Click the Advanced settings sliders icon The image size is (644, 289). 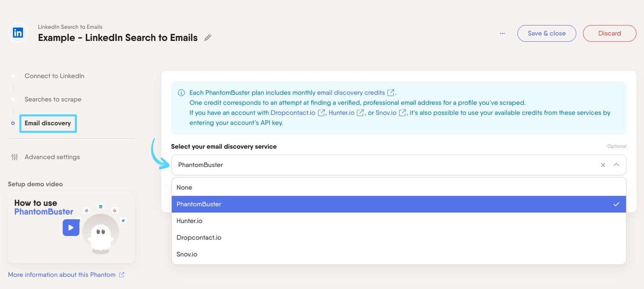15,157
